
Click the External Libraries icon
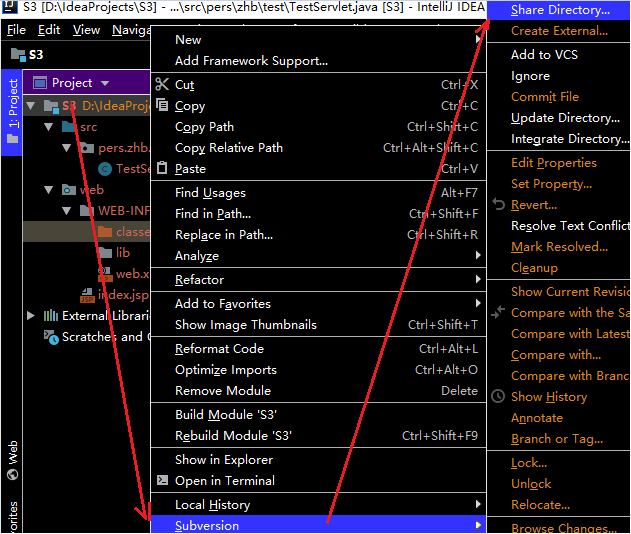coord(51,315)
